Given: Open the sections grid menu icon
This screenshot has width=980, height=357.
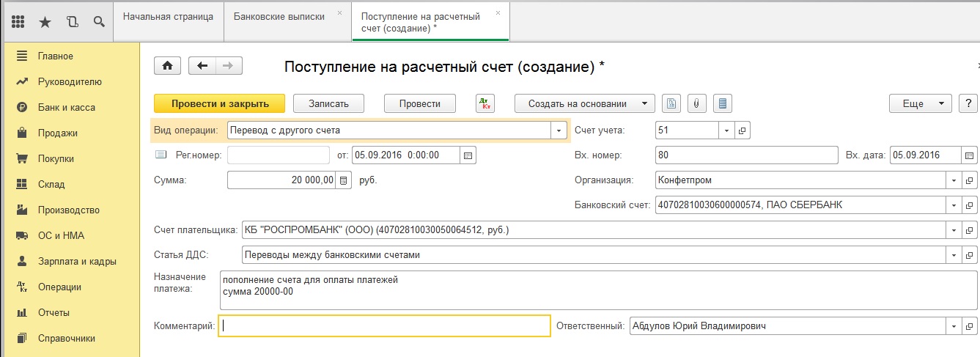Looking at the screenshot, I should tap(18, 22).
